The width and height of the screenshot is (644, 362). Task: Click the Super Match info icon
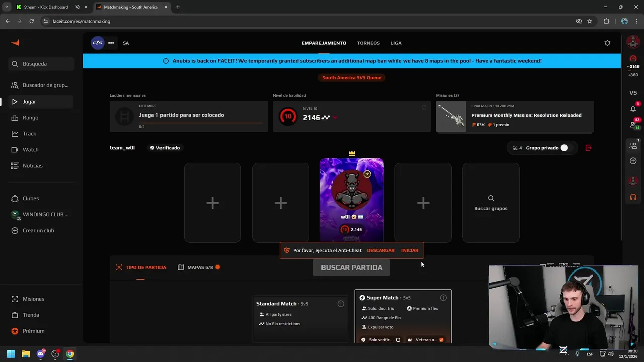click(443, 298)
